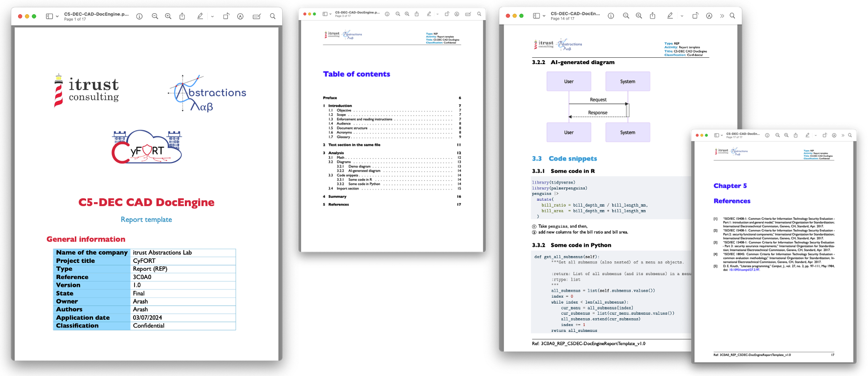
Task: Select highlight pen in Page 14 window
Action: tap(670, 16)
